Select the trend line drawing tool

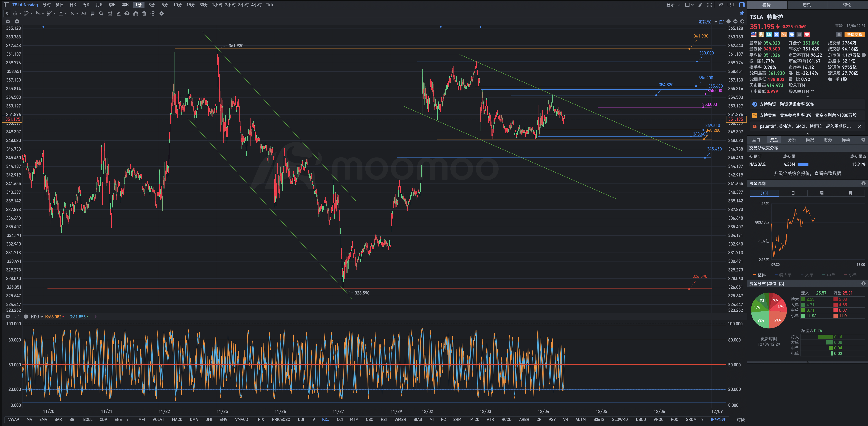tap(15, 13)
